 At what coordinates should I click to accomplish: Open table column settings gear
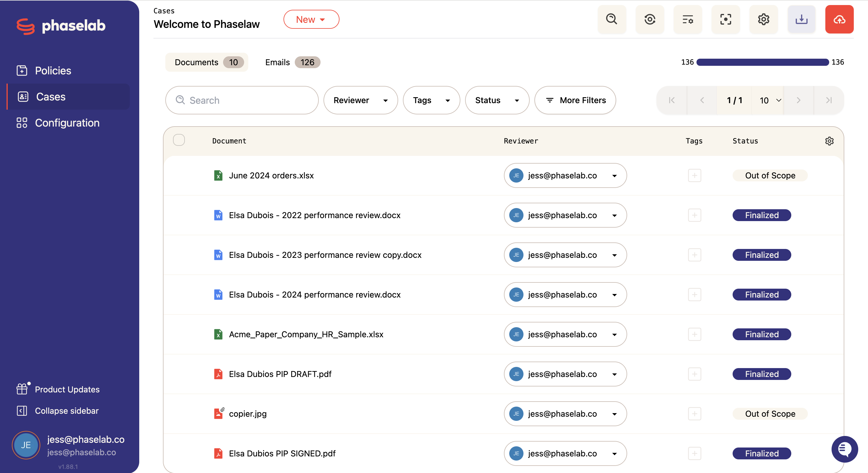click(829, 141)
